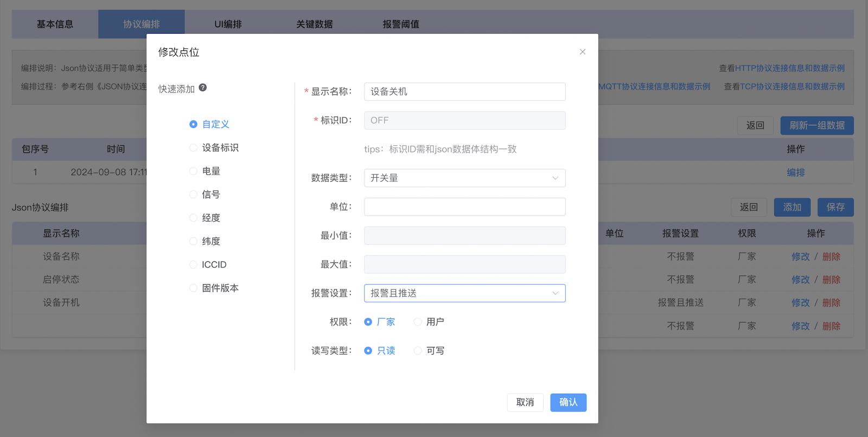Open the 数据类型 dropdown arrow
868x437 pixels.
click(555, 178)
